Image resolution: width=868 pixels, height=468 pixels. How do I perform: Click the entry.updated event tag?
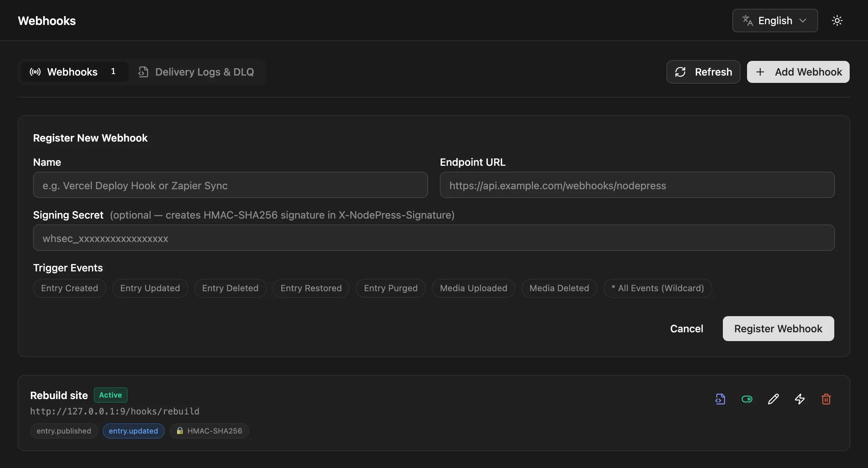pos(133,431)
